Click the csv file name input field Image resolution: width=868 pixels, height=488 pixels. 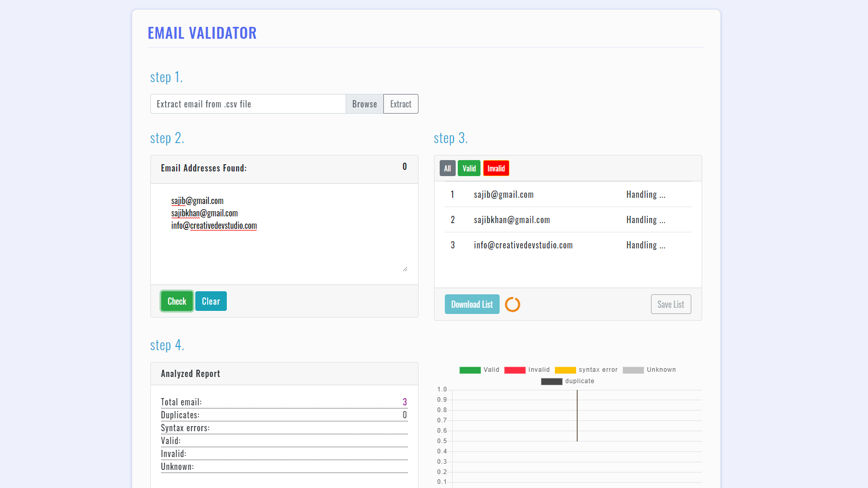pyautogui.click(x=248, y=104)
